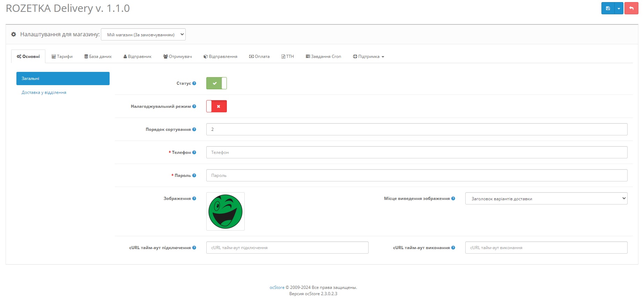Toggle the Налагоджувальний режим switch
The height and width of the screenshot is (299, 644).
pyautogui.click(x=216, y=106)
